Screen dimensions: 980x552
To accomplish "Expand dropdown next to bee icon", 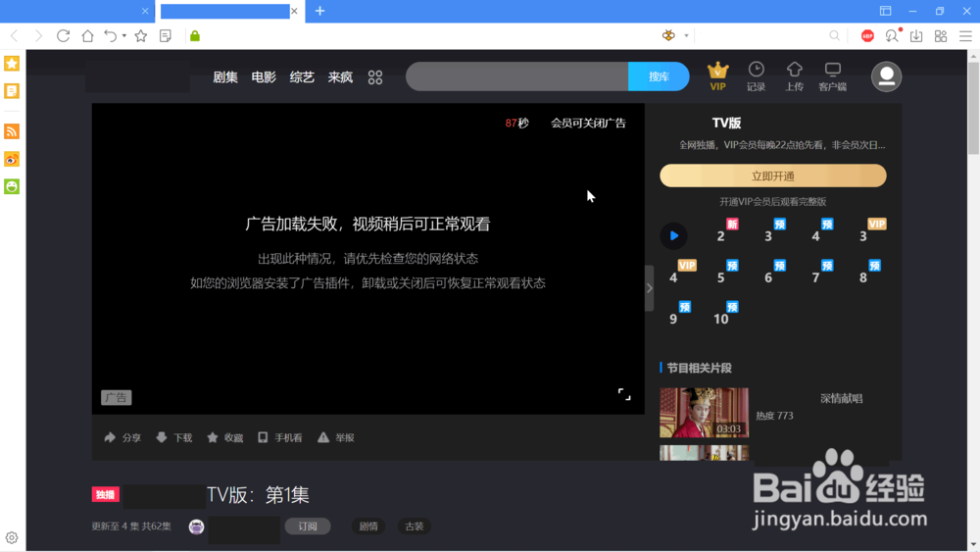I will pos(686,36).
